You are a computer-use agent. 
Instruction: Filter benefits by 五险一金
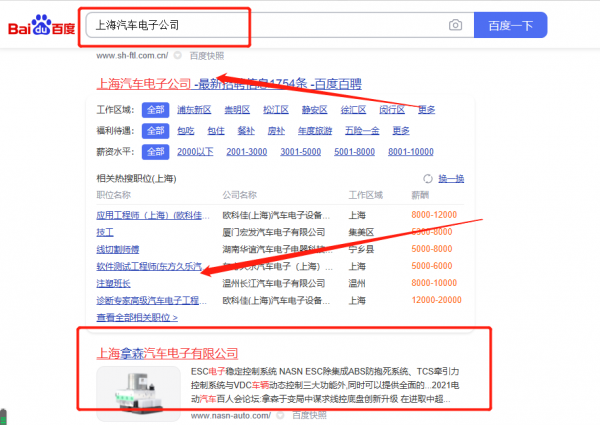(x=359, y=131)
